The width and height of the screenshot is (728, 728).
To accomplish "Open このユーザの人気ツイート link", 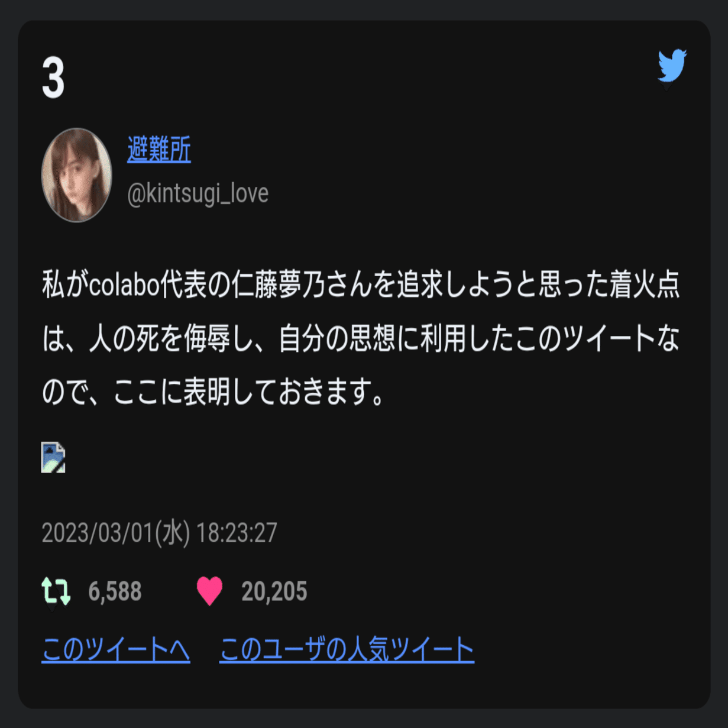I will click(x=347, y=649).
